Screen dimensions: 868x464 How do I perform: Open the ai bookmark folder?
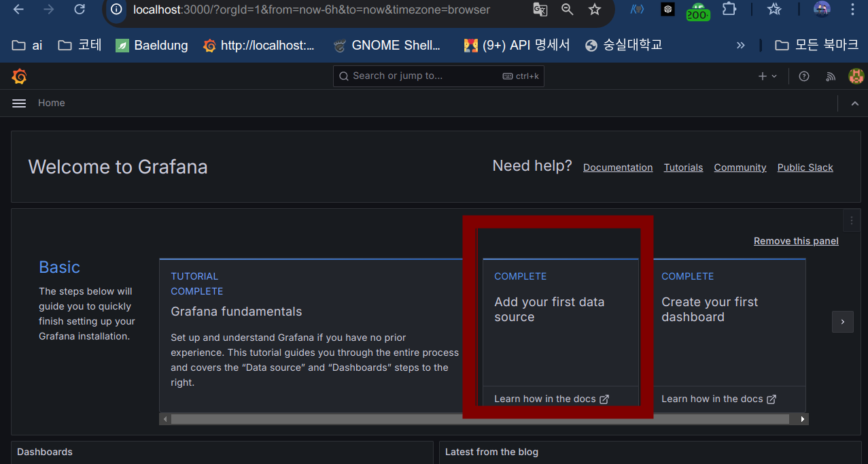click(x=28, y=45)
